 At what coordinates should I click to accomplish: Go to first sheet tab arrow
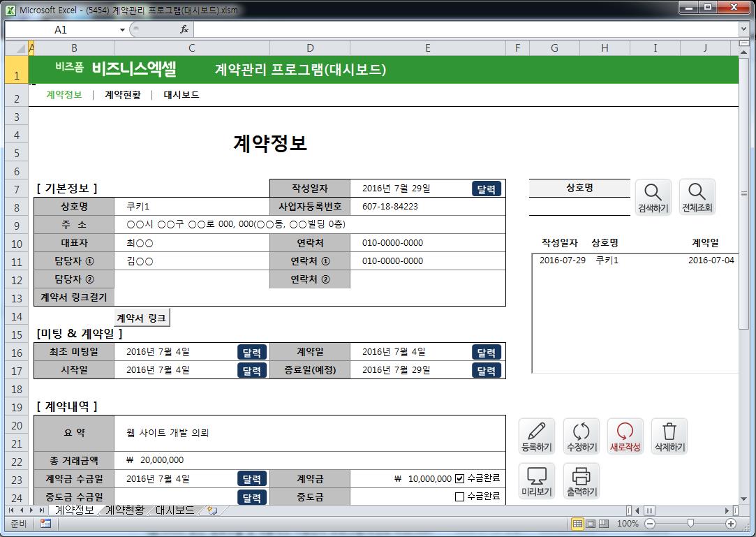pos(11,510)
